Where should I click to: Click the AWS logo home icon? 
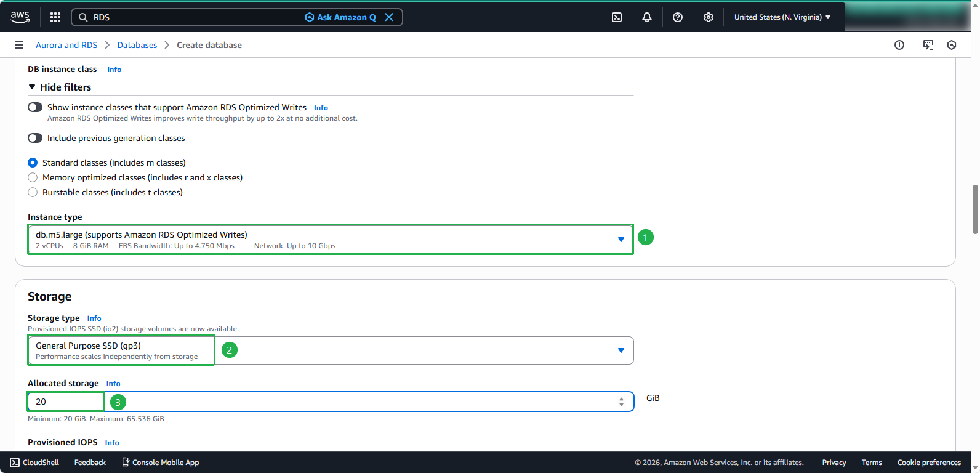[20, 17]
